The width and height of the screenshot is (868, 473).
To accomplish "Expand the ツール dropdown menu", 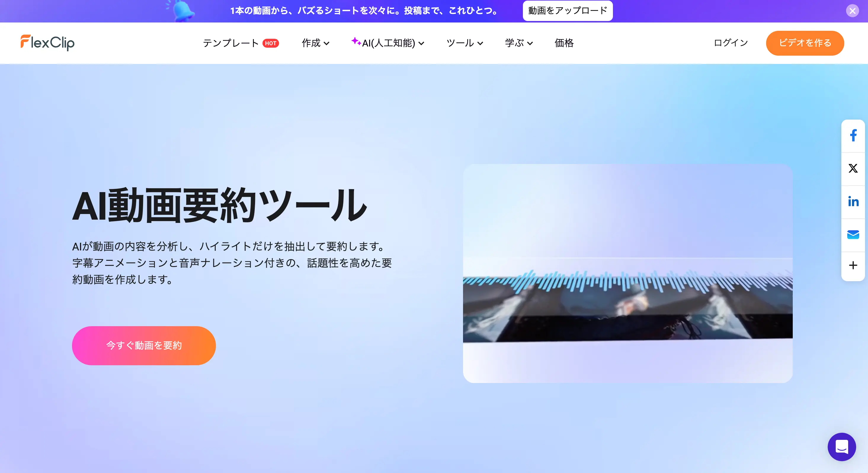I will 465,43.
